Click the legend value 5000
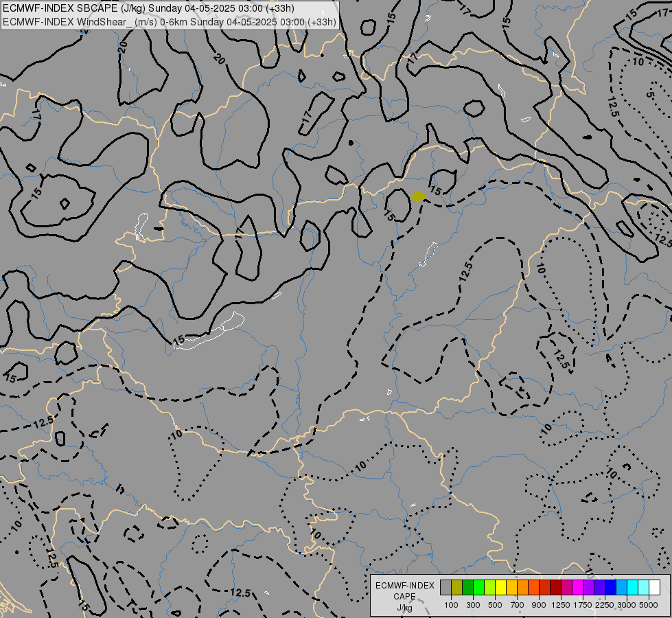The width and height of the screenshot is (672, 618). [x=649, y=605]
